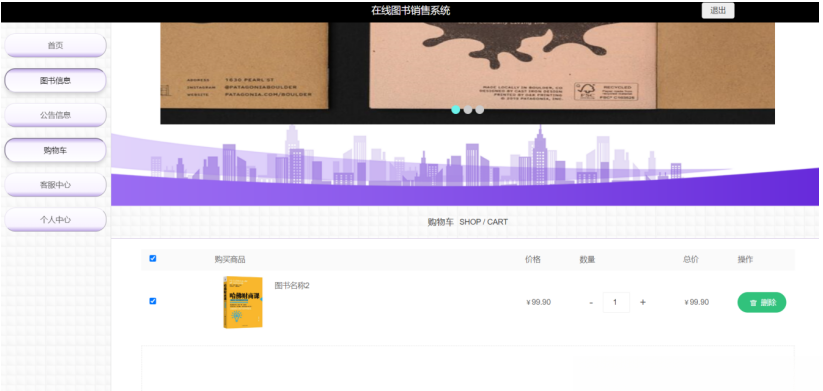Viewport: 823px width, 391px height.
Task: Click the 在线图书销售系统 title
Action: [410, 10]
